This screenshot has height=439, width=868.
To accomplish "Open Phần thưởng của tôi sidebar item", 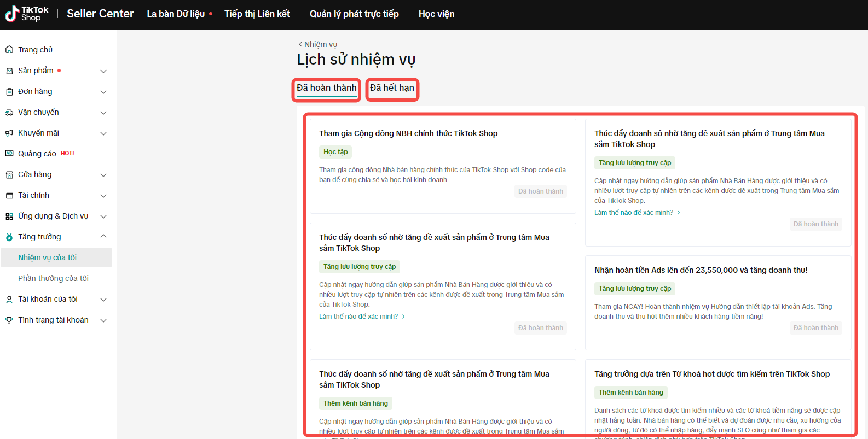I will tap(53, 278).
